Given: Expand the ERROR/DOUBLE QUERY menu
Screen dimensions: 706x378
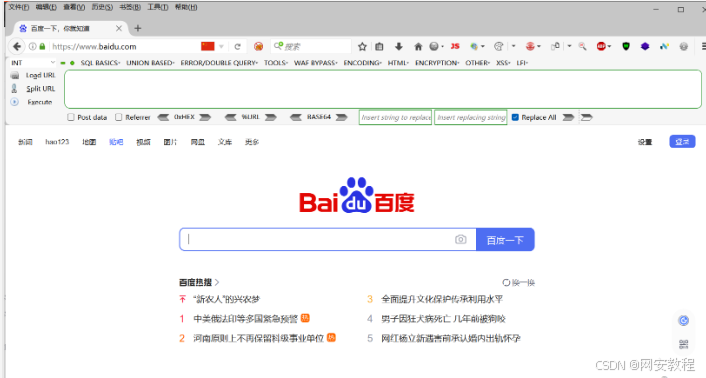Looking at the screenshot, I should [219, 63].
